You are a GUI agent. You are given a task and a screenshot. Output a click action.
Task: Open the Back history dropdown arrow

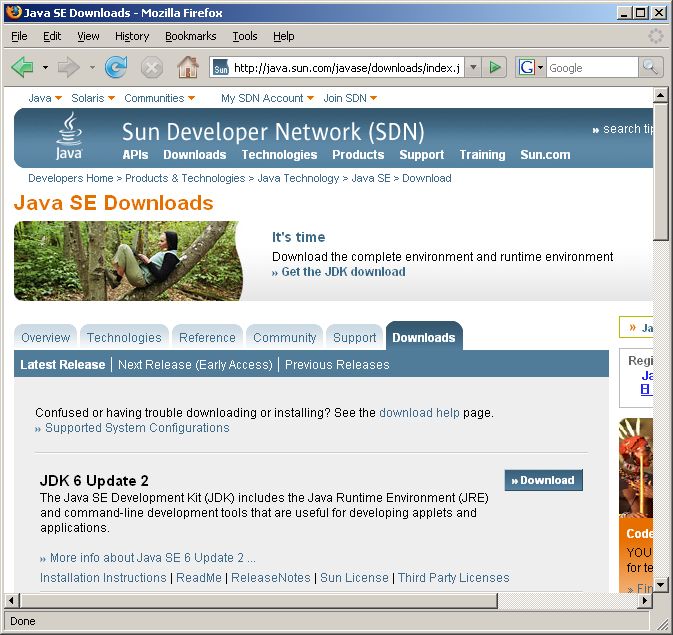pyautogui.click(x=45, y=67)
